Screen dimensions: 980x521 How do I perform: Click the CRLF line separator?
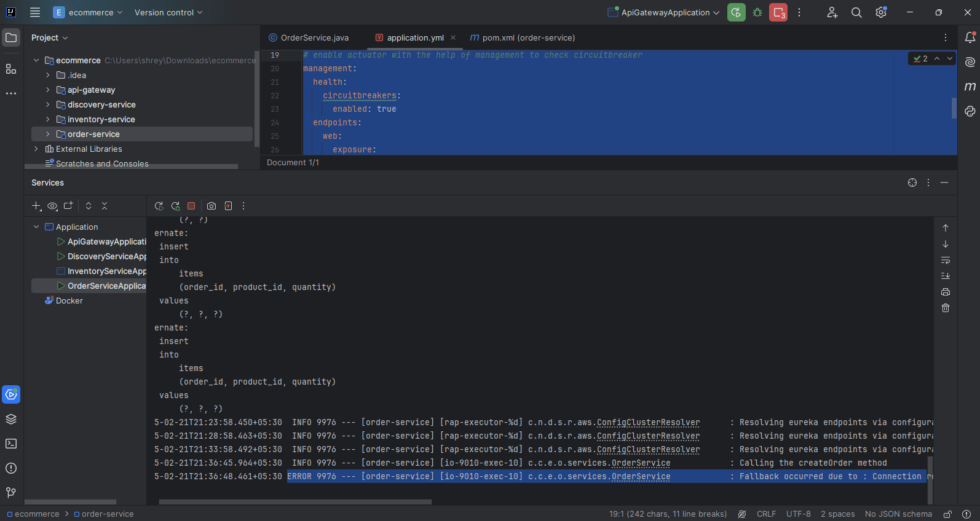pos(766,514)
